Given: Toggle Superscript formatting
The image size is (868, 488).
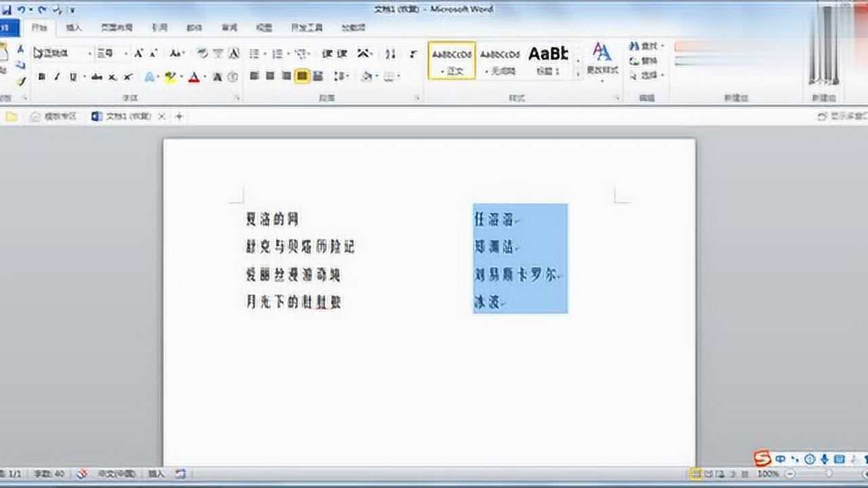Looking at the screenshot, I should [x=127, y=77].
